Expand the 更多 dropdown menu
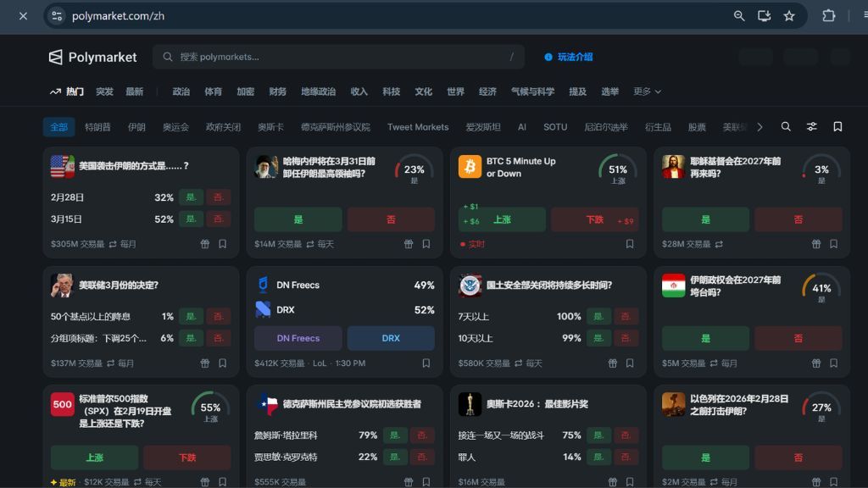This screenshot has height=488, width=868. 647,91
